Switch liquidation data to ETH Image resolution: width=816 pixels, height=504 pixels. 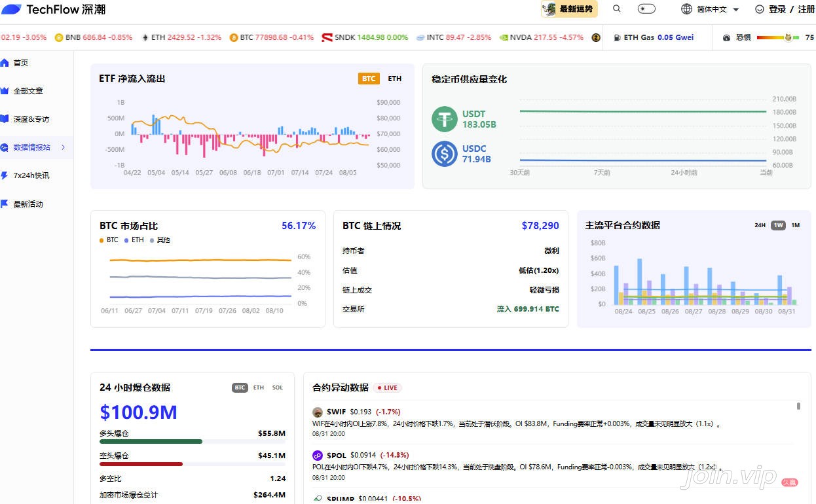tap(259, 387)
